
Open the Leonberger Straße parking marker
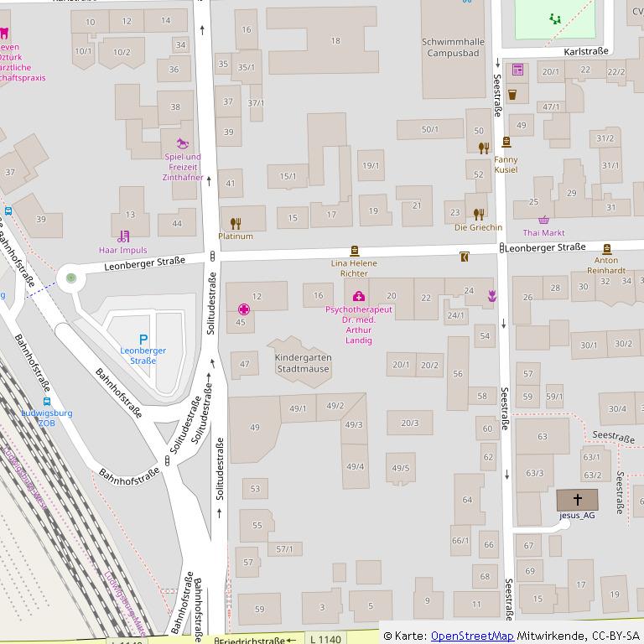[x=143, y=339]
